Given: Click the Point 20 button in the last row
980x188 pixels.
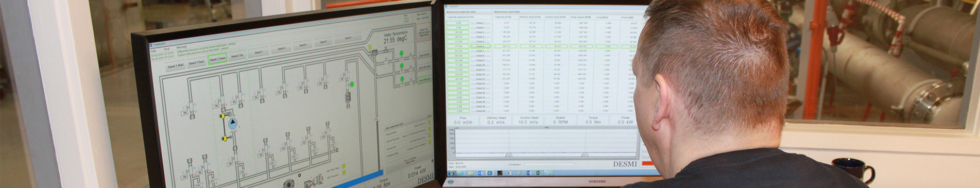Looking at the screenshot, I should 480,111.
